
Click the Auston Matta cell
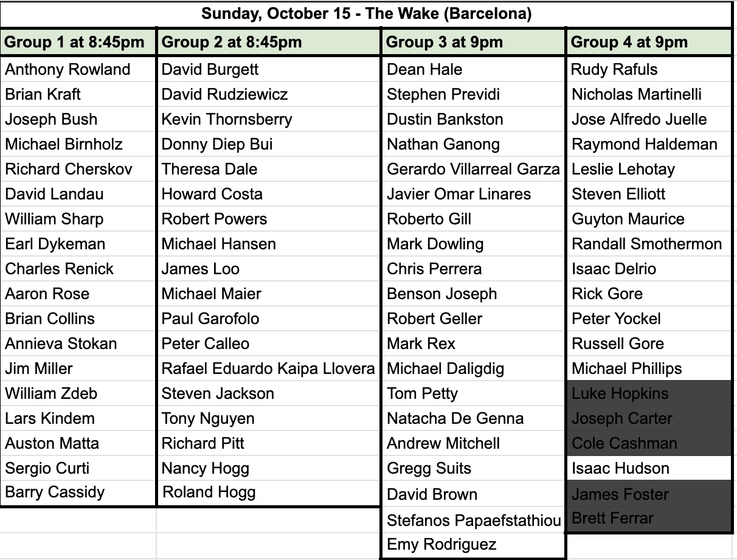[78, 443]
